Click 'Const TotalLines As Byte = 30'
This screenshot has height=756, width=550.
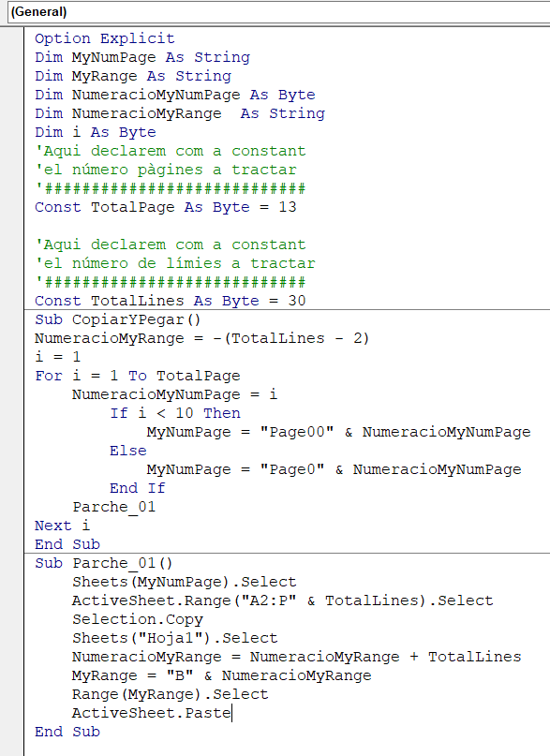(x=171, y=301)
